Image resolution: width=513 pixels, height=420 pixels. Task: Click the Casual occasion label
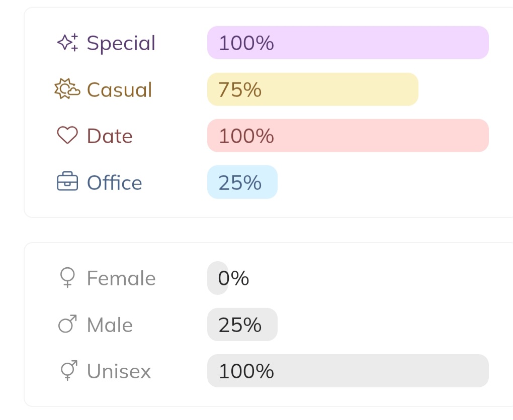point(119,90)
